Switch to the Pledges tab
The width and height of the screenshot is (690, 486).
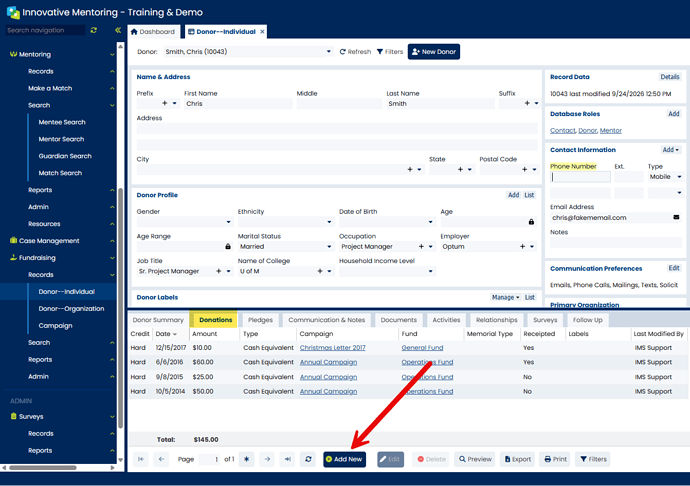pyautogui.click(x=260, y=320)
